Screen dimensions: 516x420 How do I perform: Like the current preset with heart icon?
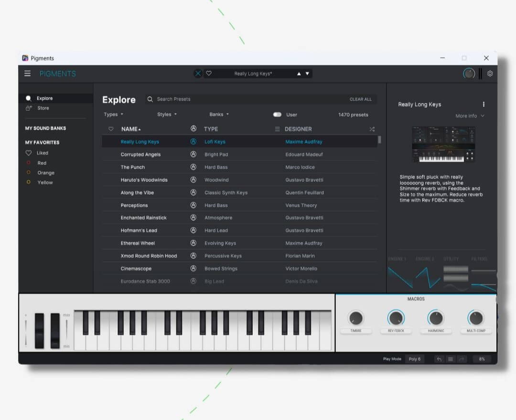[209, 73]
